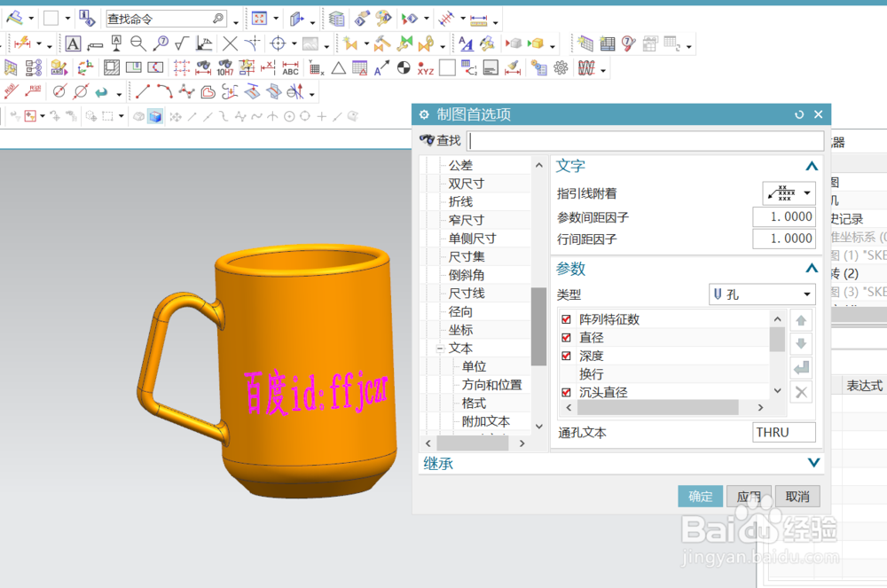Screen dimensions: 887x588
Task: Click the XYZ coordinate note icon
Action: point(426,68)
